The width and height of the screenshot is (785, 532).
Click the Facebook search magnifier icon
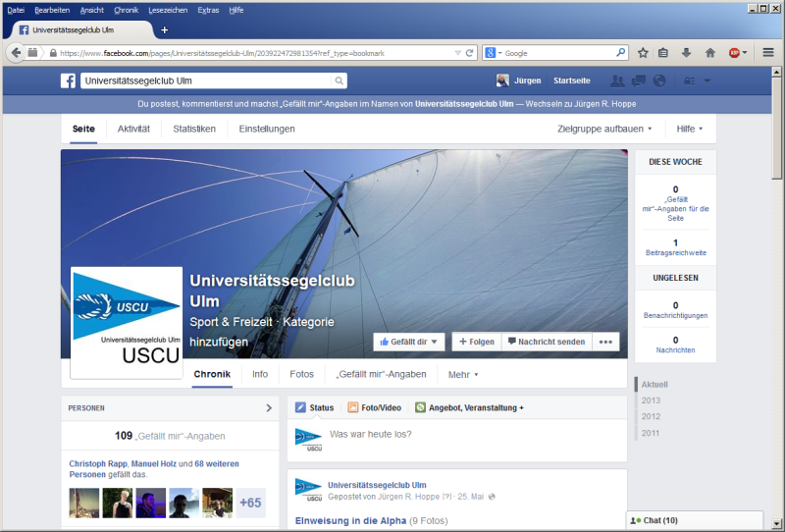339,80
